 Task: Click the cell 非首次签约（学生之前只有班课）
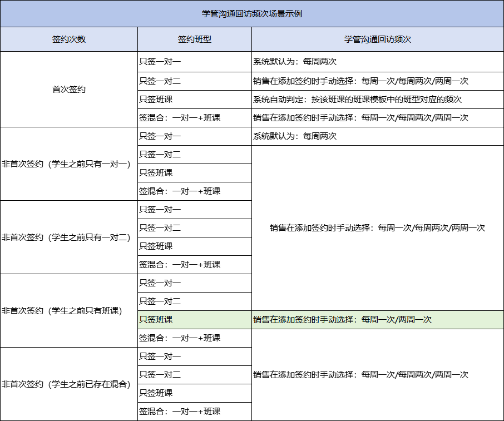pos(68,310)
